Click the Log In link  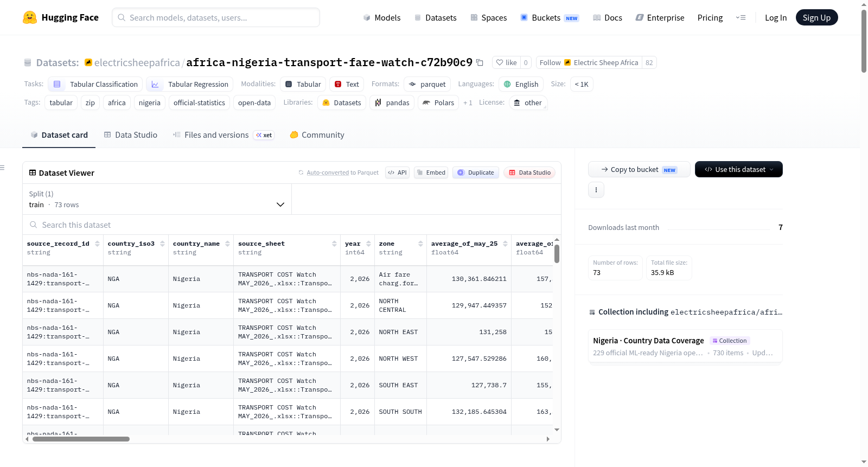tap(776, 17)
